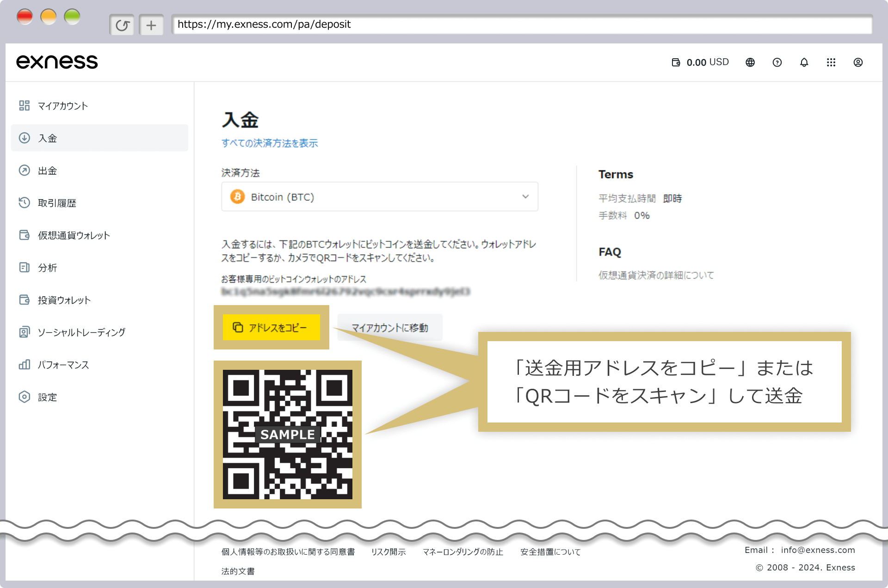Image resolution: width=888 pixels, height=588 pixels.
Task: Open 法的文書 footer link
Action: (238, 571)
